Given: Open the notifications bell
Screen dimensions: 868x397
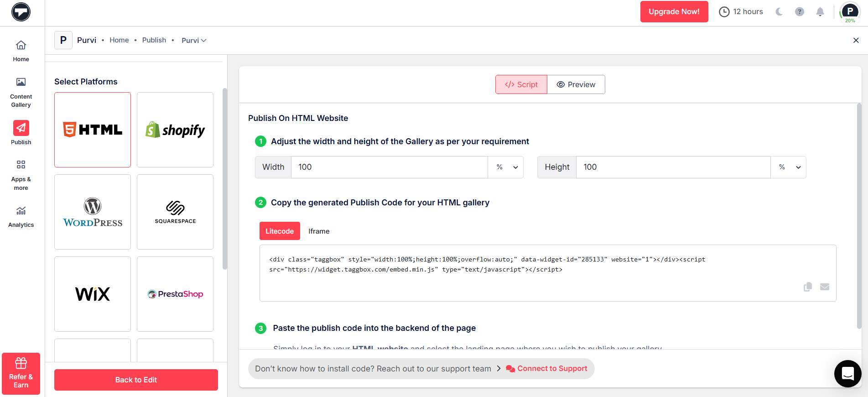Looking at the screenshot, I should (x=820, y=11).
